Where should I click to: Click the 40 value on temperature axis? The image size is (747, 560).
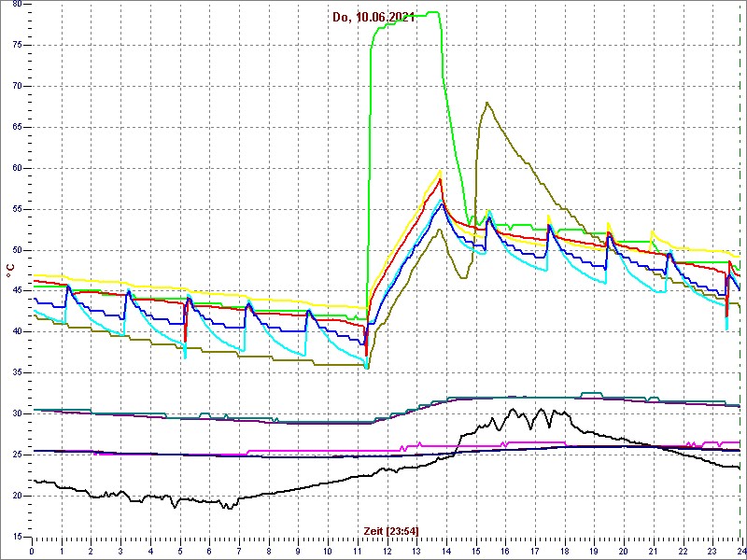click(x=17, y=332)
